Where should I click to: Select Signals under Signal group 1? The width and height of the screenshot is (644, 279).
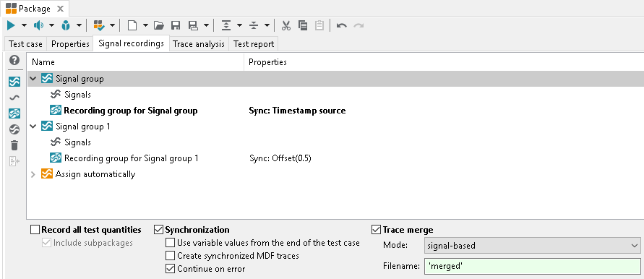(77, 142)
